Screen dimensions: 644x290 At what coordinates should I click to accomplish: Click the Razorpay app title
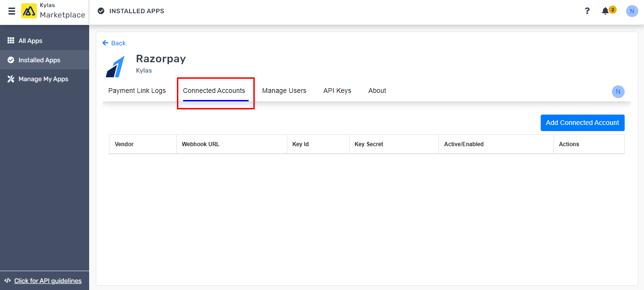(x=161, y=58)
